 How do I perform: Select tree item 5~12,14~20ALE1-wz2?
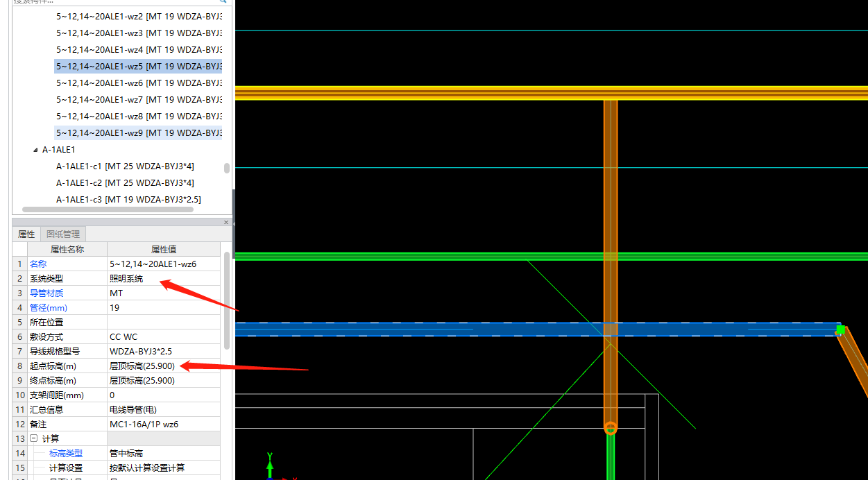(x=139, y=17)
